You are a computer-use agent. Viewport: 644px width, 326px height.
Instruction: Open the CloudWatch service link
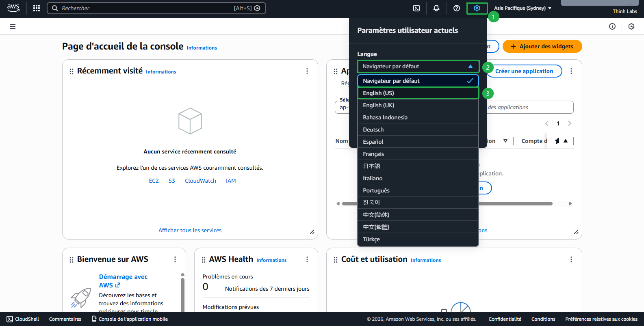[200, 181]
